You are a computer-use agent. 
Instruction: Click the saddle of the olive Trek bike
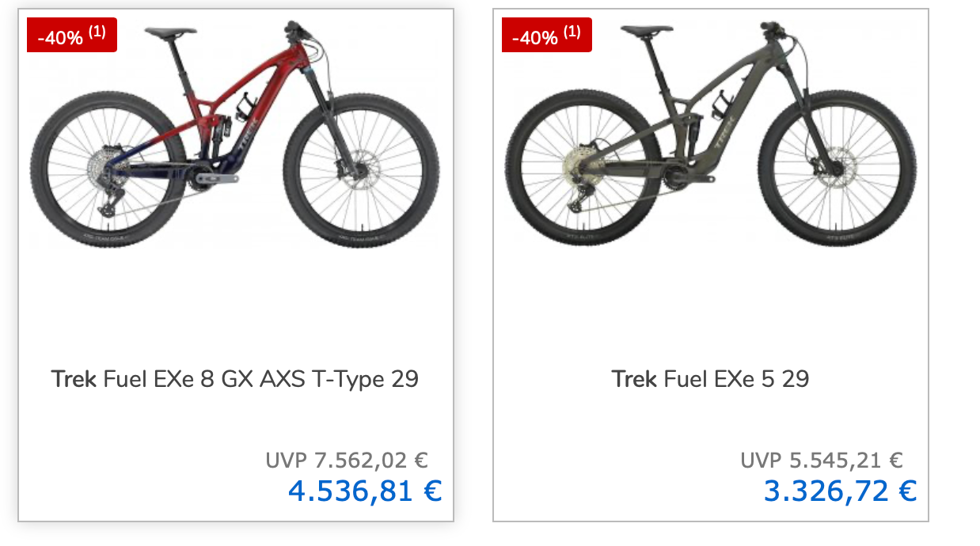click(x=647, y=30)
